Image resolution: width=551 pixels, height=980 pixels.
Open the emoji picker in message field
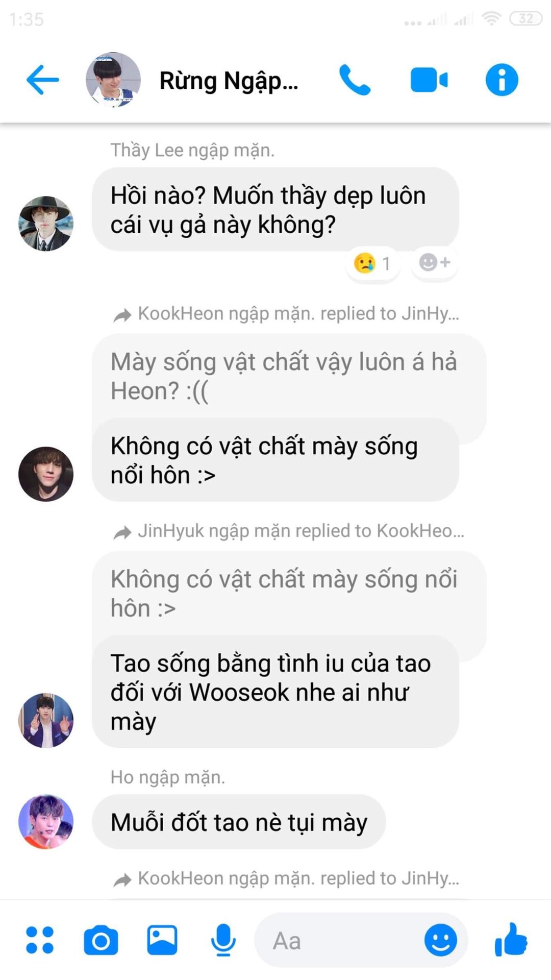(441, 940)
